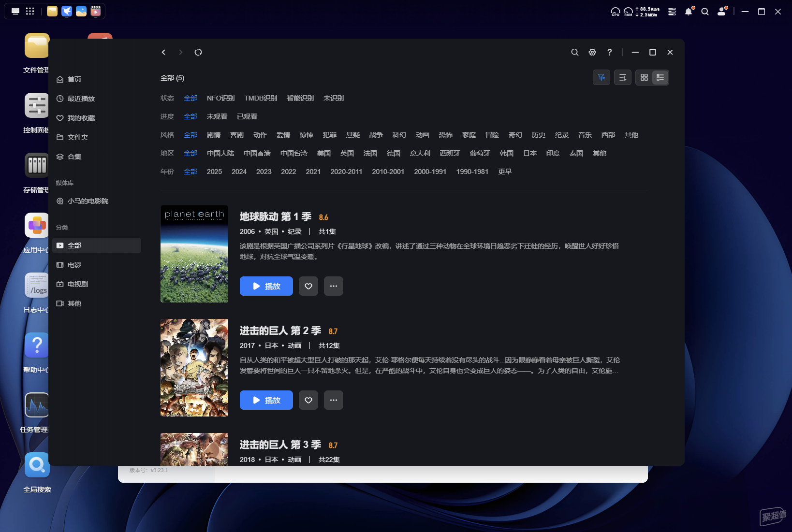
Task: Switch to grid view
Action: (x=644, y=77)
